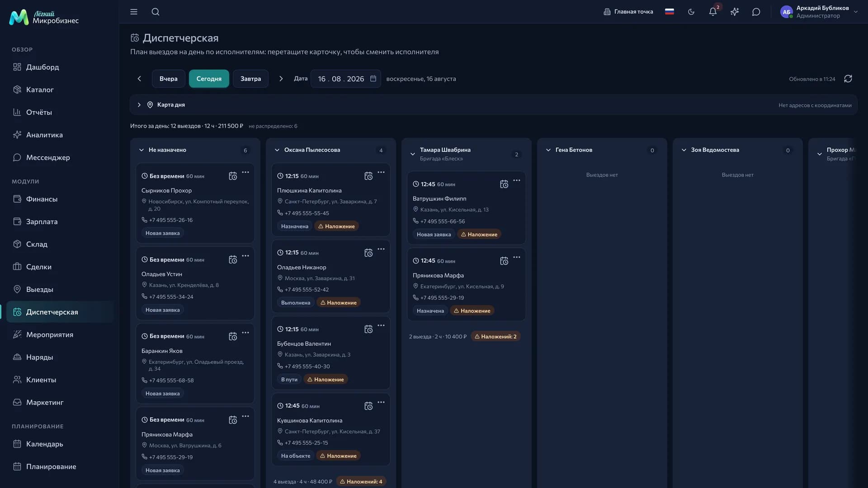Click the Лёгкий Микробизнес logo

[44, 17]
